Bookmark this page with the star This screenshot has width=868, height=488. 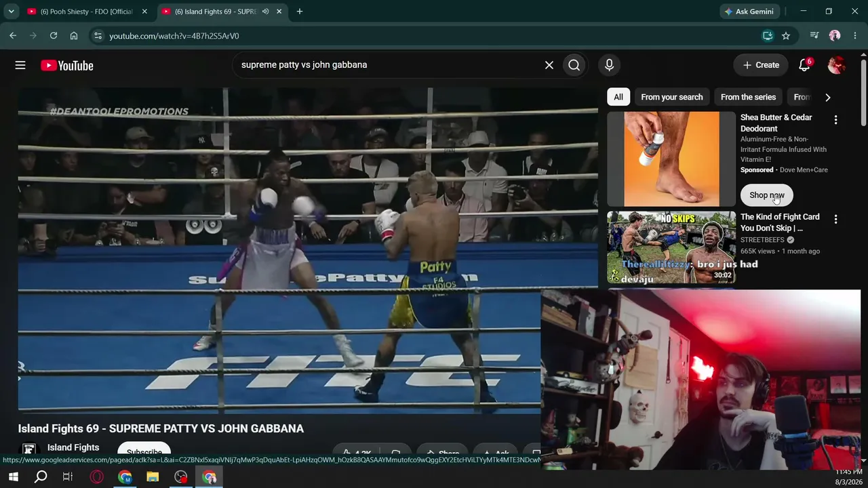(786, 36)
